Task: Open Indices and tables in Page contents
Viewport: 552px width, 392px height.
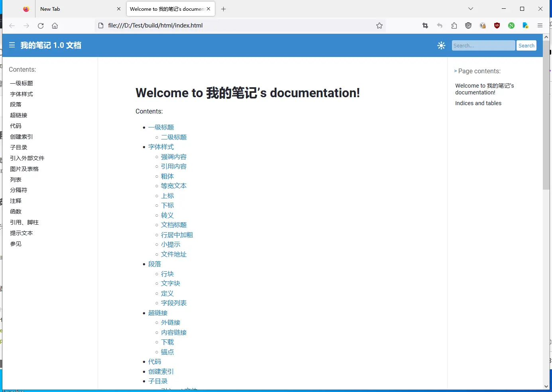Action: pos(478,103)
